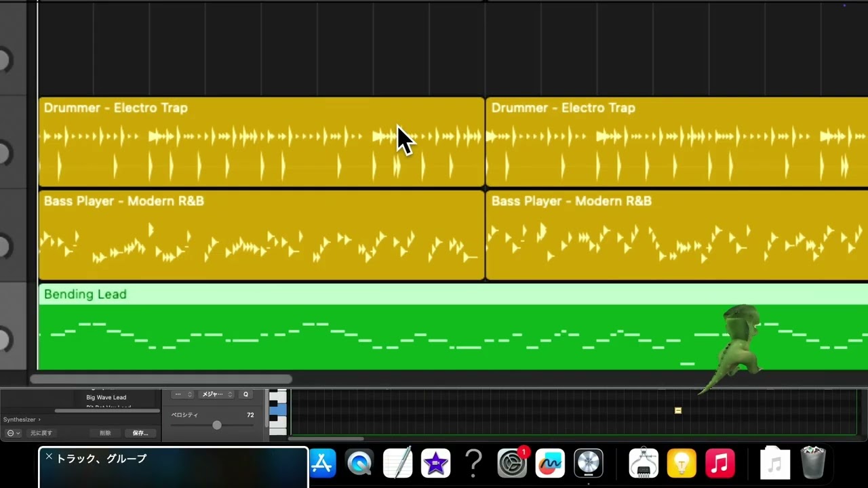Image resolution: width=868 pixels, height=488 pixels.
Task: Open the key dropdown left of メジャー
Action: (183, 394)
